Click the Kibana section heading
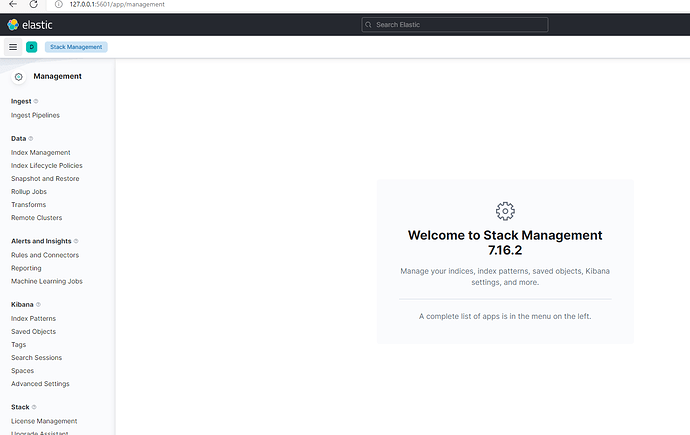 [x=22, y=304]
